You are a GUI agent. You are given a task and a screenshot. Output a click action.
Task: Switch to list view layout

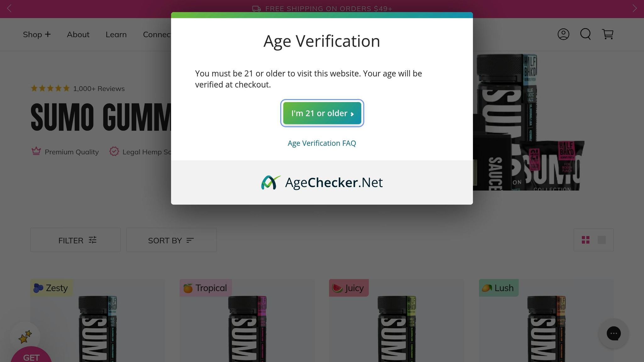[x=602, y=240]
